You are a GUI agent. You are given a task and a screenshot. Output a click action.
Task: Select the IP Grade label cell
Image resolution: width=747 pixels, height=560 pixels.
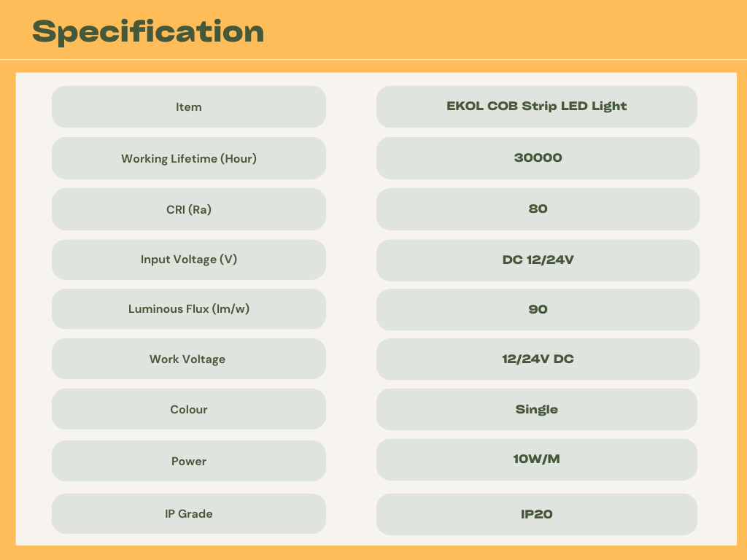tap(189, 513)
